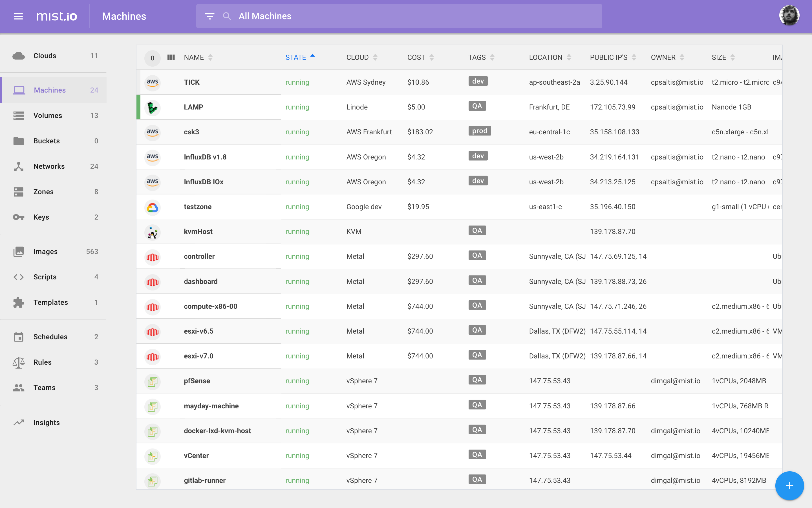The image size is (812, 508).
Task: Click the mist.io logo
Action: pyautogui.click(x=57, y=16)
